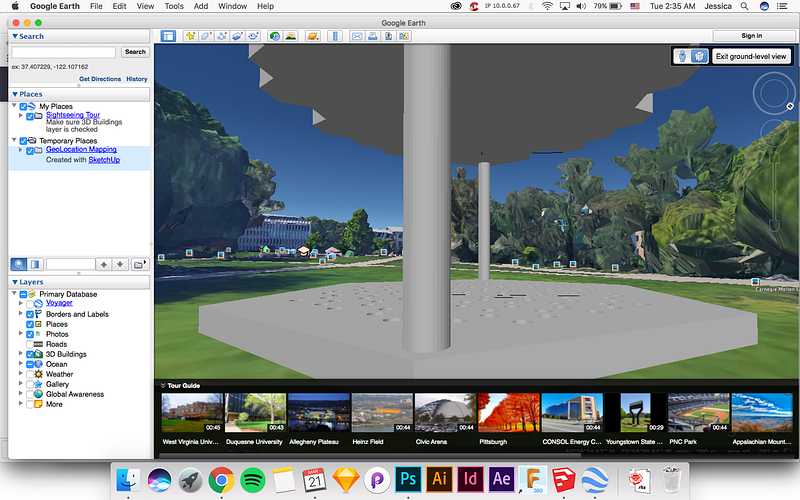Show historical imagery with clock icon
This screenshot has width=800, height=500.
[274, 36]
